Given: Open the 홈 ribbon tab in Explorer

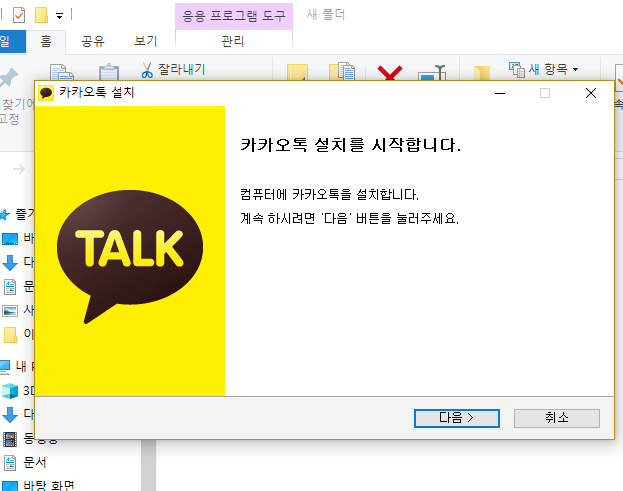Looking at the screenshot, I should click(46, 41).
